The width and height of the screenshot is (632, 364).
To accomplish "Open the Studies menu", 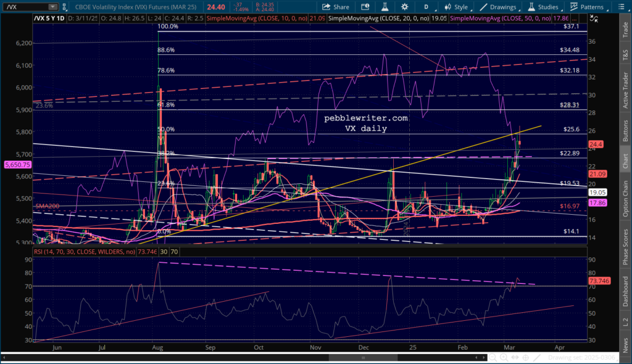I will [x=542, y=7].
